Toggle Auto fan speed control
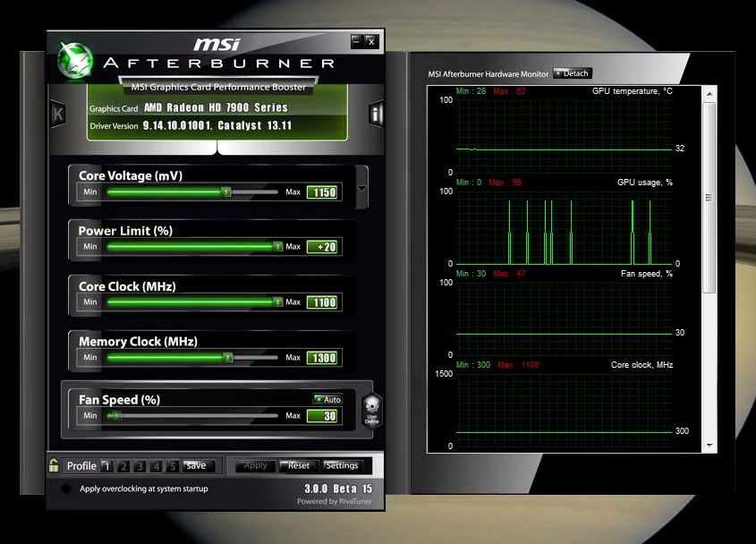This screenshot has width=756, height=544. click(327, 399)
